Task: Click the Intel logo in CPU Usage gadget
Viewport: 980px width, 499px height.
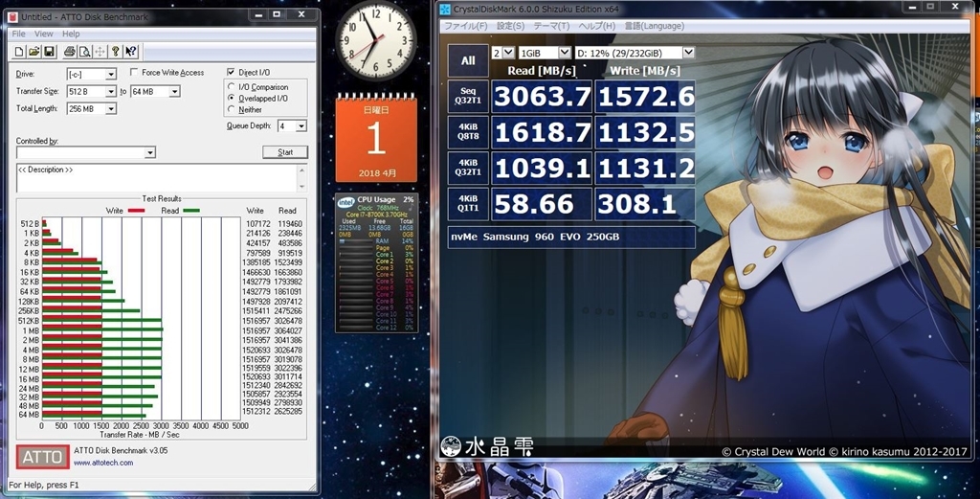Action: [x=345, y=203]
